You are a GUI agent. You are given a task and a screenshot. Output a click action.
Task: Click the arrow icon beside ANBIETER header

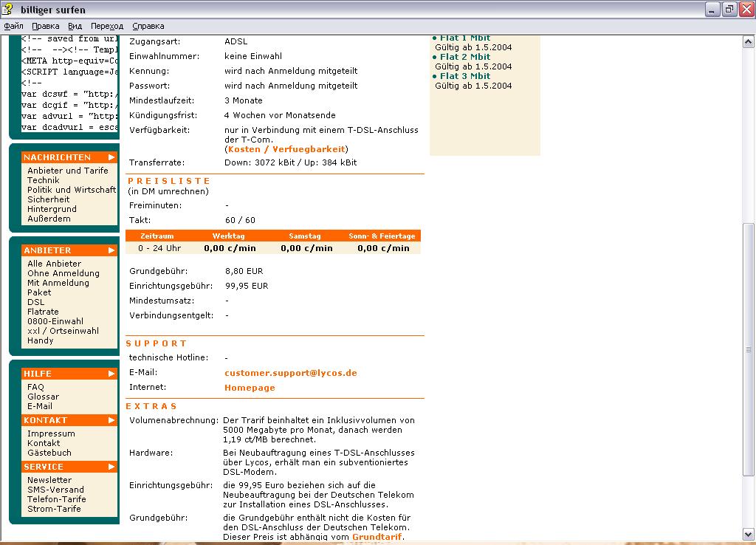coord(111,250)
